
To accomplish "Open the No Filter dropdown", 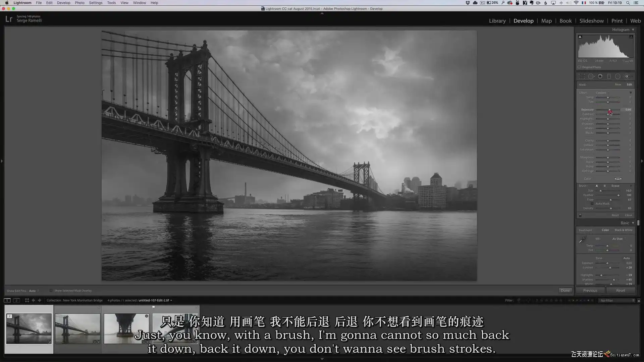I will pos(617,301).
